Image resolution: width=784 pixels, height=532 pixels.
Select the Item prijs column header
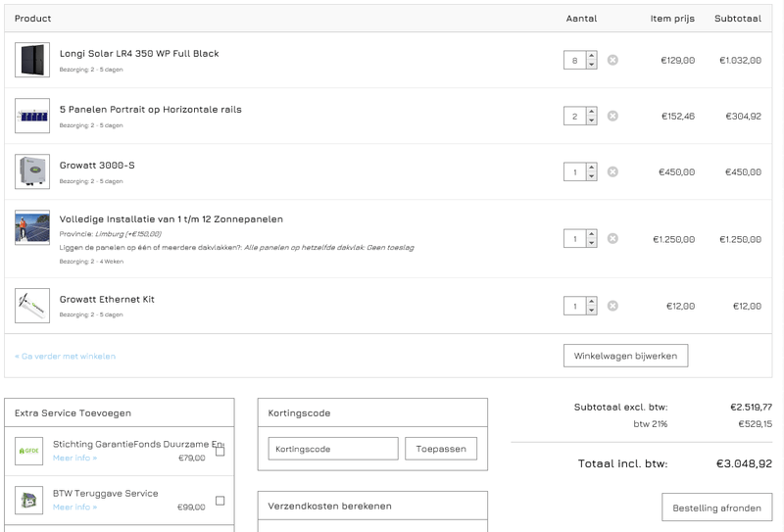click(672, 19)
